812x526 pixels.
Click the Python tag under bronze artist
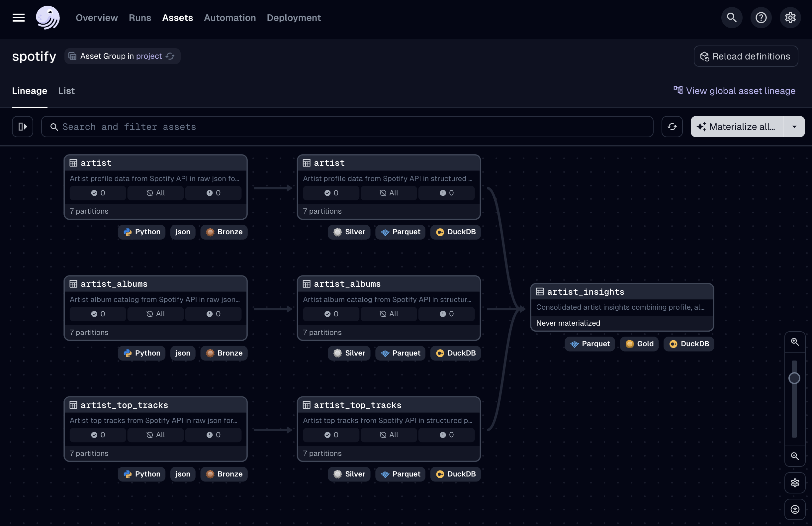141,232
